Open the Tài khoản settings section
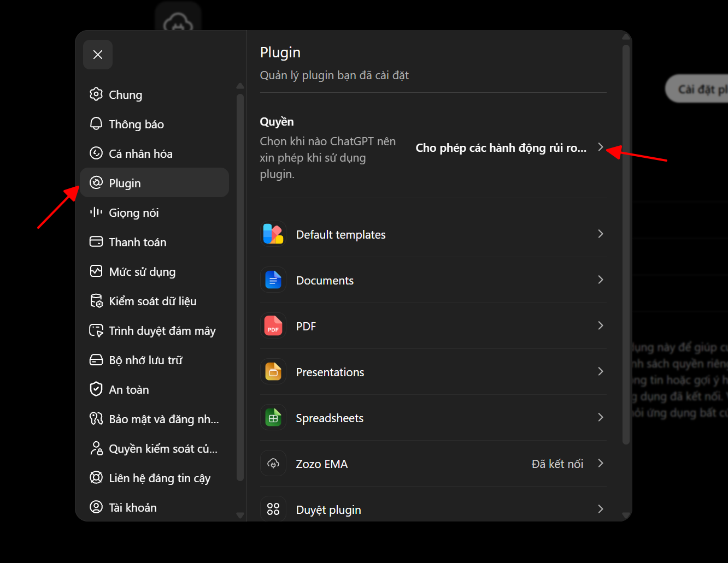The width and height of the screenshot is (728, 563). (154, 507)
